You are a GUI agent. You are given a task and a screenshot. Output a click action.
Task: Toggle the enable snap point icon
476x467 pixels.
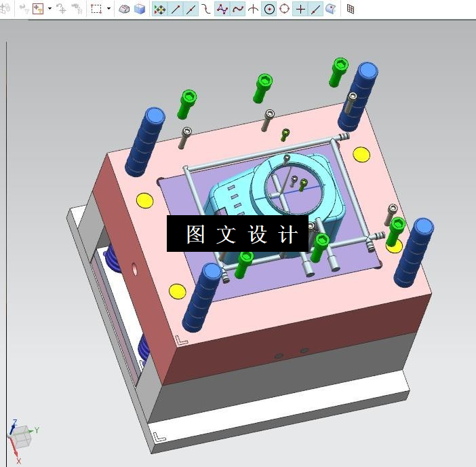pyautogui.click(x=160, y=9)
